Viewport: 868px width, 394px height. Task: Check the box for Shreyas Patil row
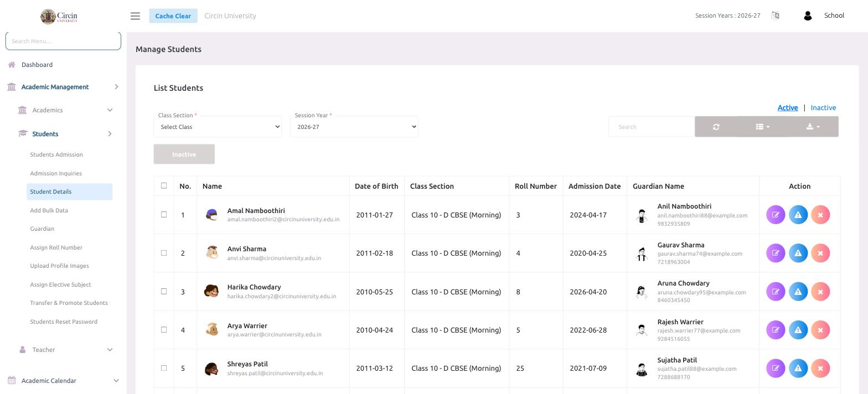pos(164,368)
